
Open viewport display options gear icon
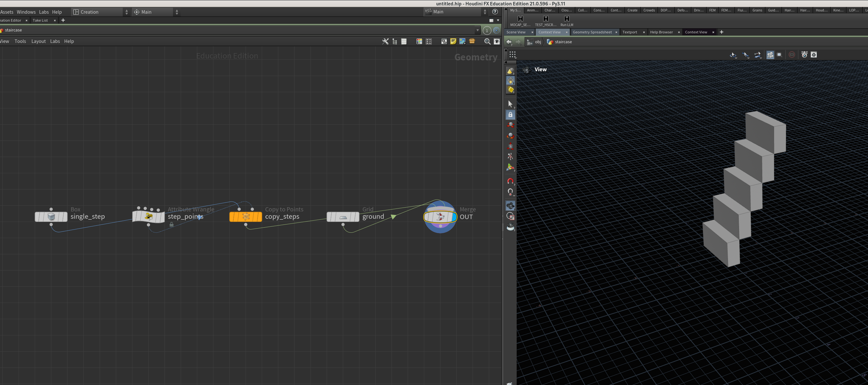814,55
